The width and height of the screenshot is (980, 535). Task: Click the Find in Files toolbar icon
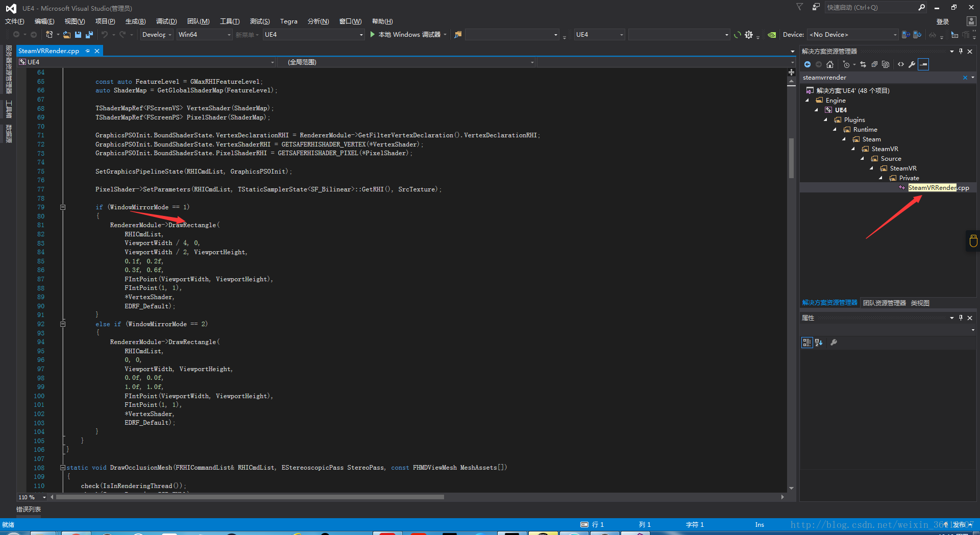tap(458, 35)
